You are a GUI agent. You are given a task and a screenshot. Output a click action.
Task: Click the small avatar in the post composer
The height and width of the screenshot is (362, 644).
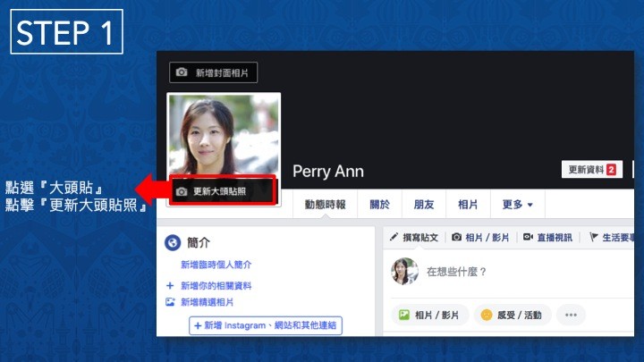pos(404,272)
